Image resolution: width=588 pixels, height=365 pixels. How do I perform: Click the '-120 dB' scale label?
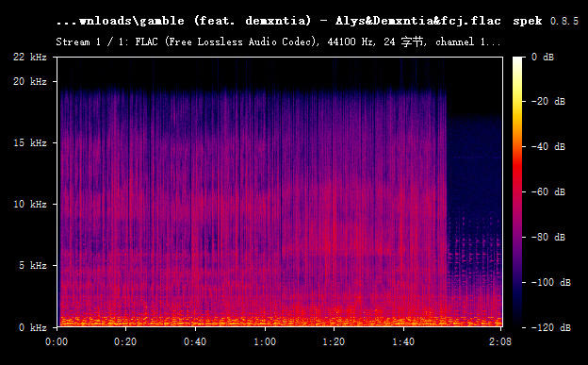(551, 328)
